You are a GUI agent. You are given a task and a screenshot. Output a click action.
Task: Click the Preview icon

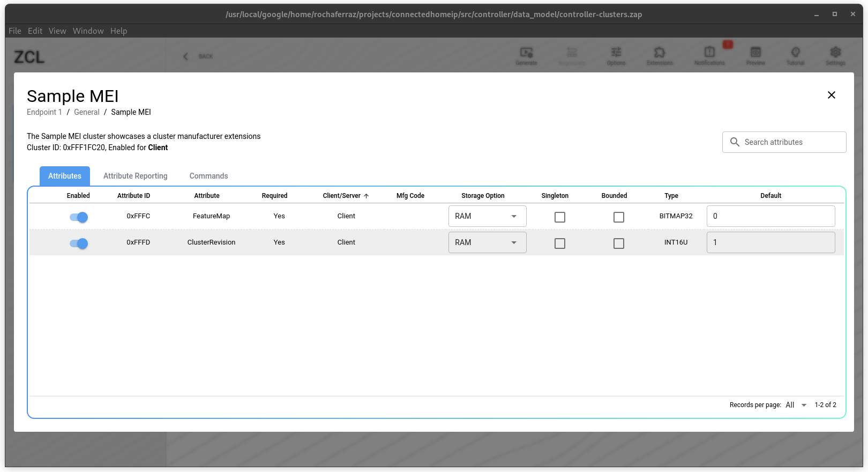[755, 53]
